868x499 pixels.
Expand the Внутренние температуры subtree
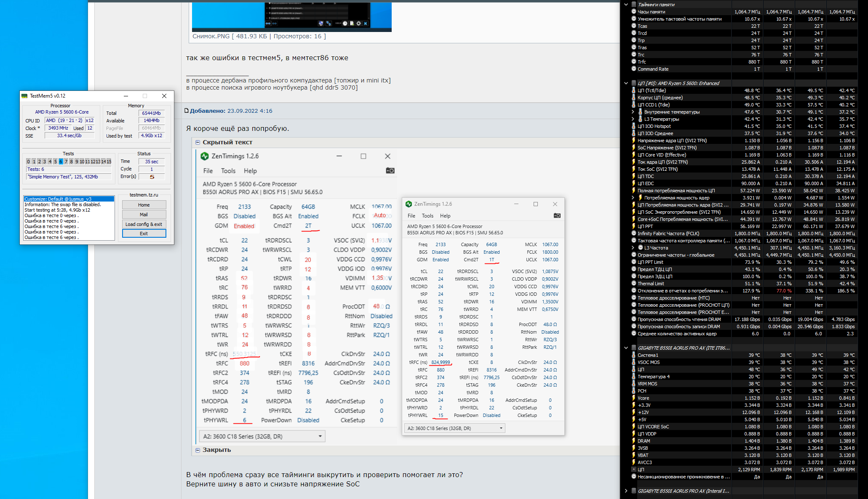point(633,112)
